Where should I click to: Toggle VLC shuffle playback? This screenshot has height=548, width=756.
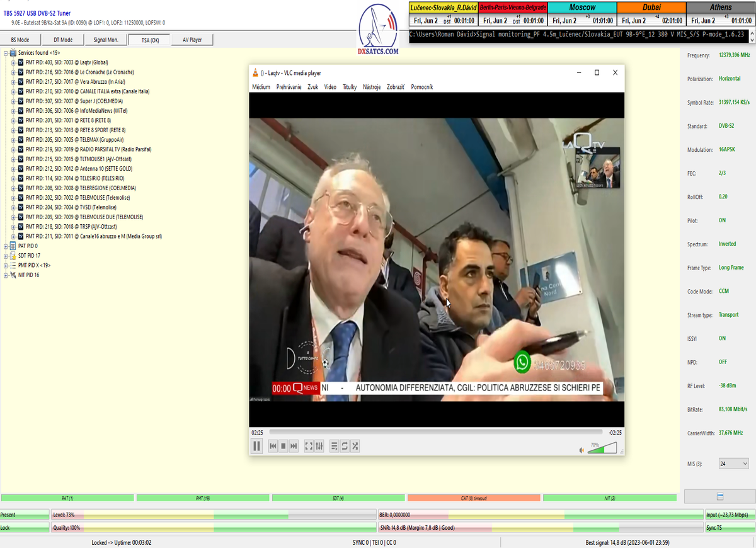355,446
